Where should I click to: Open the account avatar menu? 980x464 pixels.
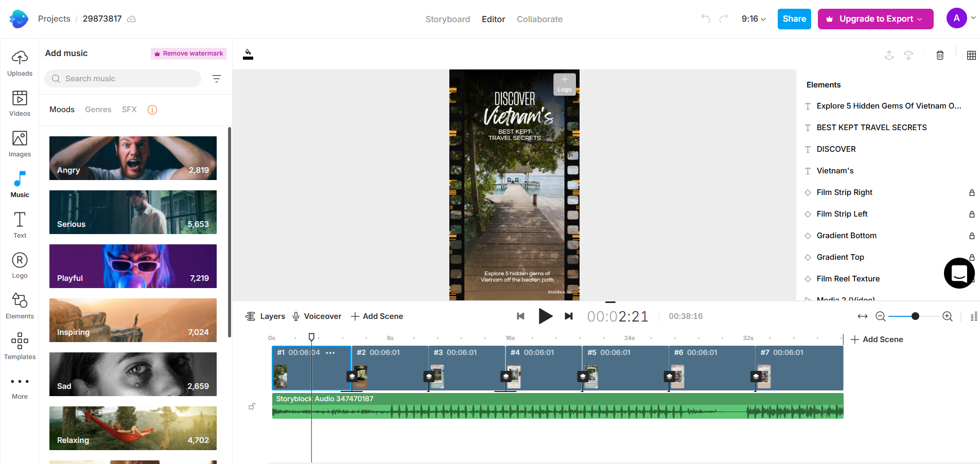pos(957,17)
